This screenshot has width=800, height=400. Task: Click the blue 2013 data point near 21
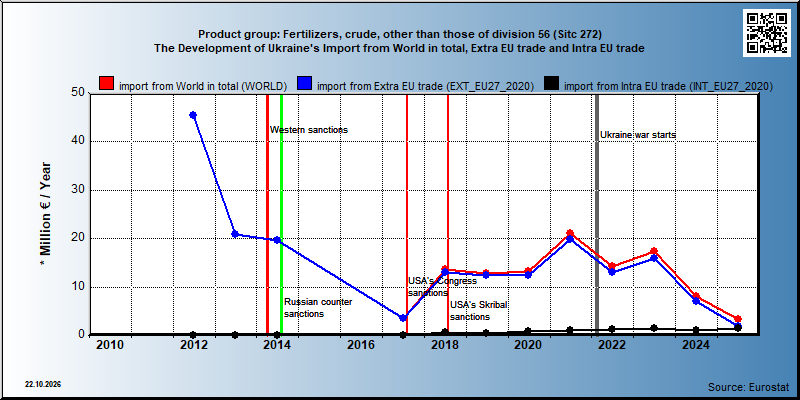pos(235,234)
